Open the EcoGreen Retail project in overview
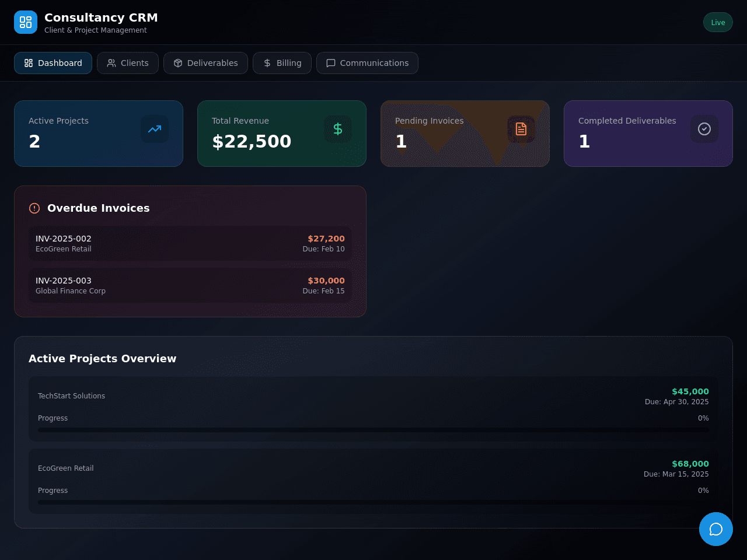747x560 pixels. [373, 481]
